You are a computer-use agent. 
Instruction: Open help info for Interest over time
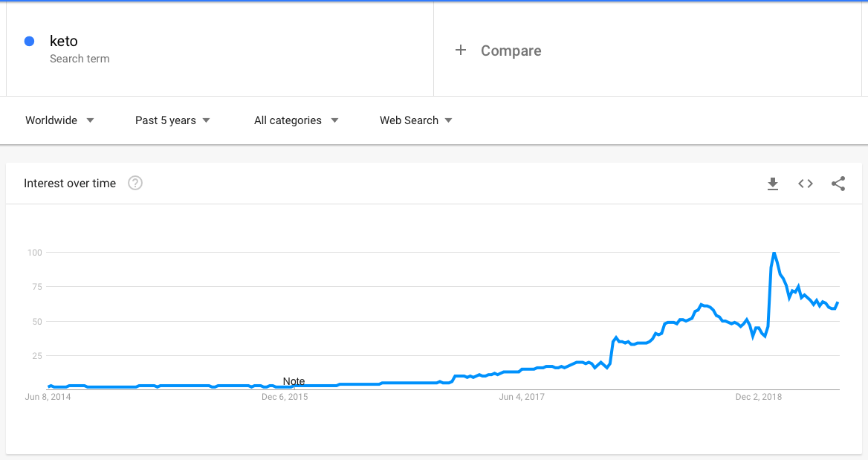click(x=135, y=183)
